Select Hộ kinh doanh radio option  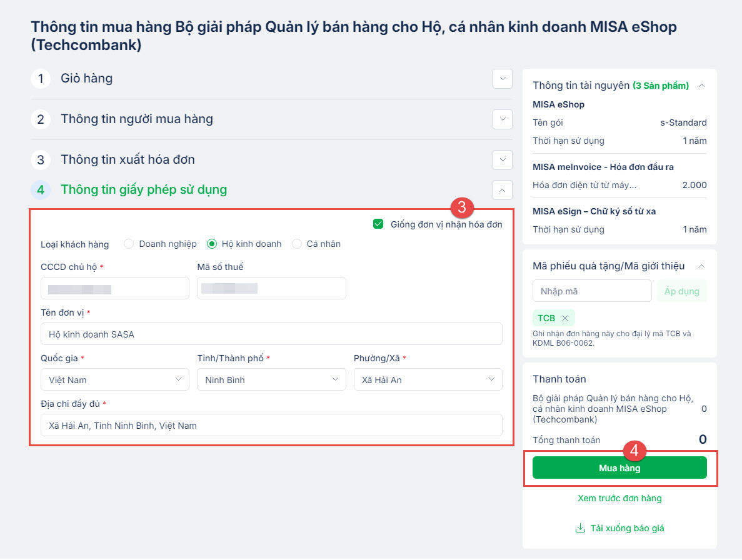212,244
